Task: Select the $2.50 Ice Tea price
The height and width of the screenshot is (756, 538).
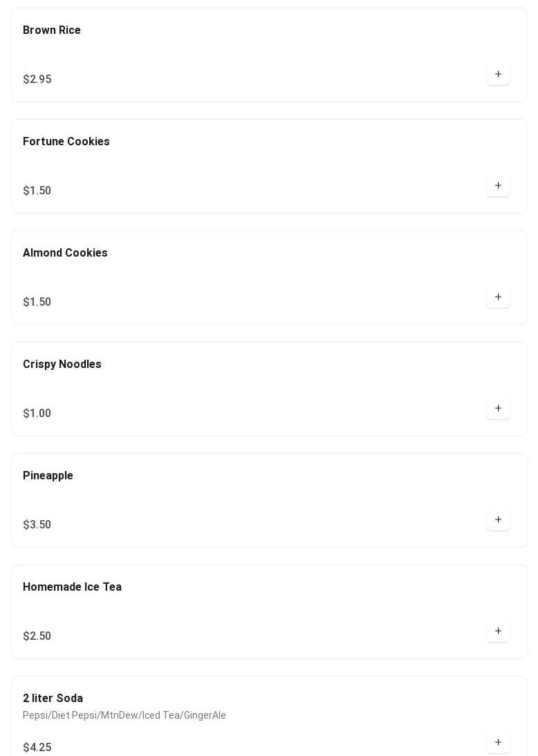Action: [x=37, y=636]
